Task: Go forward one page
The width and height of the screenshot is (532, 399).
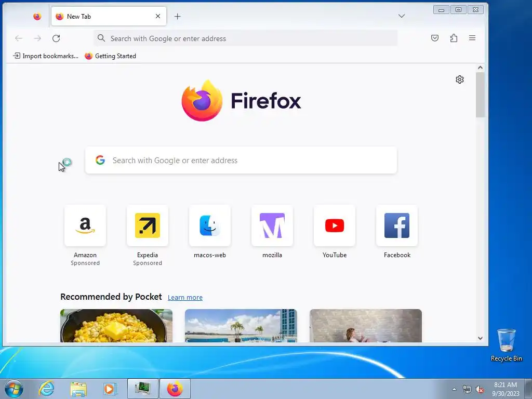Action: click(x=37, y=38)
